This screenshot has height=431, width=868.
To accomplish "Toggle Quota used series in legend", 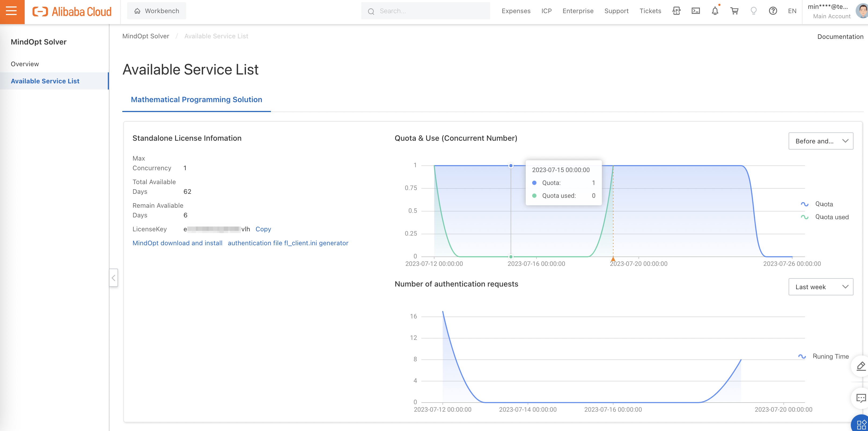I will point(831,217).
